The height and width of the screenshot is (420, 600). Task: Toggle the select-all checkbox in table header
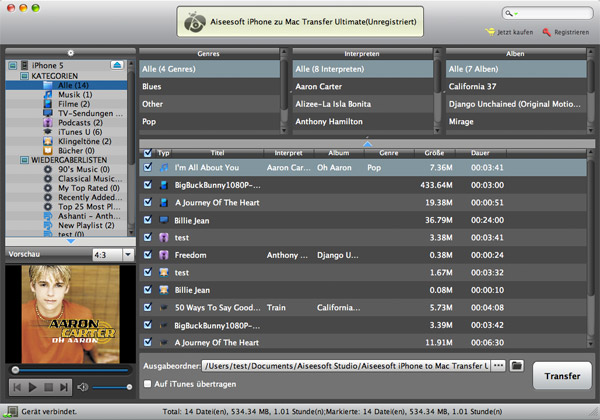(147, 153)
